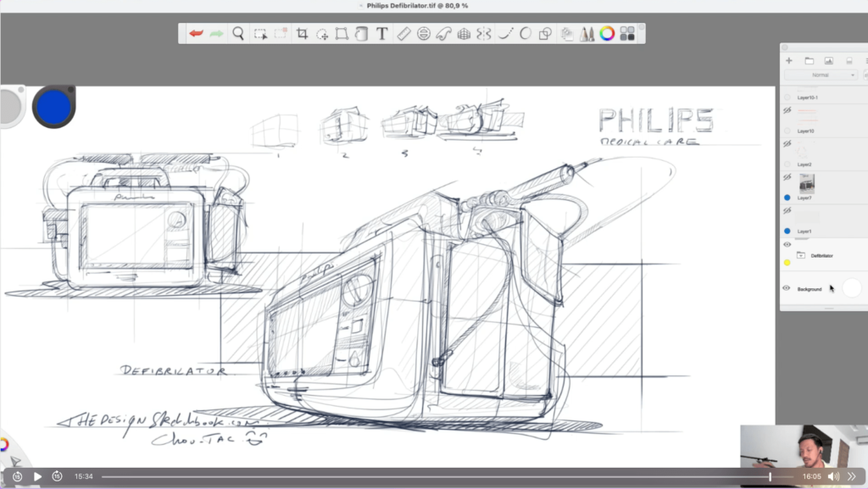Click the red Undo arrow

point(196,34)
